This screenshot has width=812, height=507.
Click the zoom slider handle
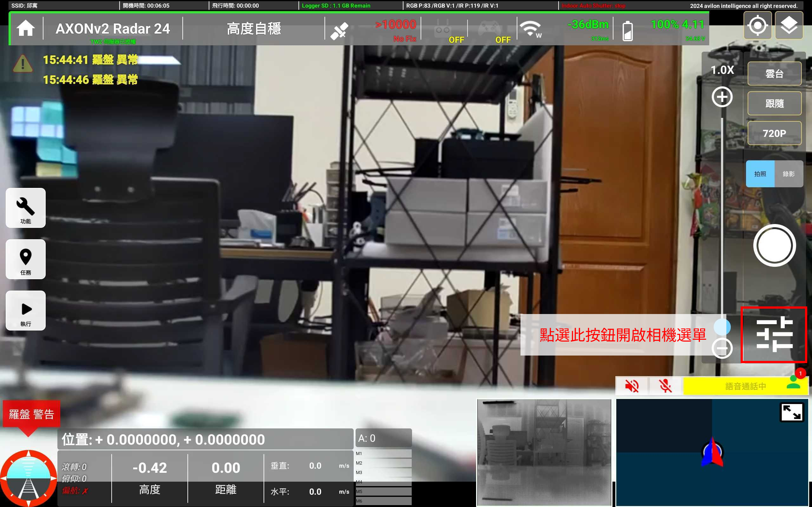click(722, 327)
